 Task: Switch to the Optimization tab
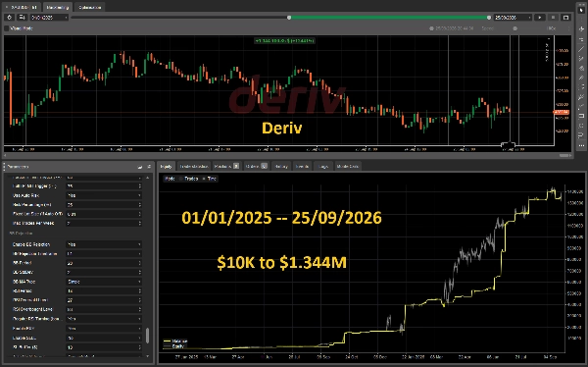point(89,7)
